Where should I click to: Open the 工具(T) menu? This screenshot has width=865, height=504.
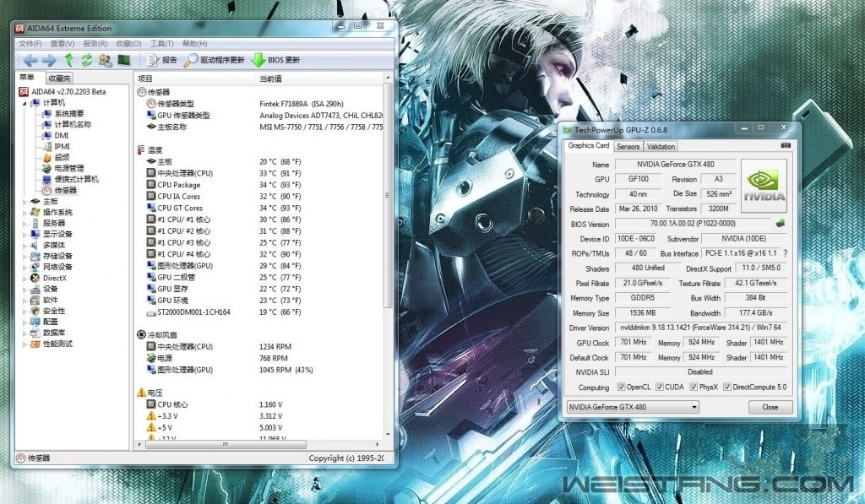(x=161, y=44)
